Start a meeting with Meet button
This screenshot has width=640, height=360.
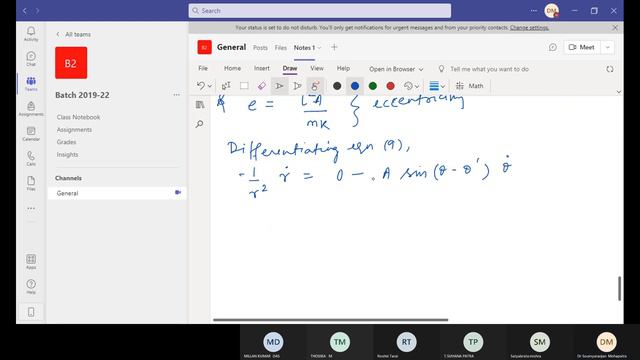click(582, 47)
